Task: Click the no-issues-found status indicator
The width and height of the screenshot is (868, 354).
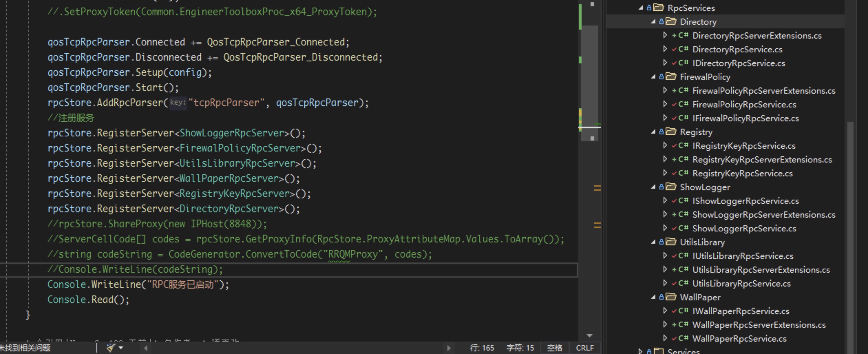Action: pyautogui.click(x=25, y=348)
